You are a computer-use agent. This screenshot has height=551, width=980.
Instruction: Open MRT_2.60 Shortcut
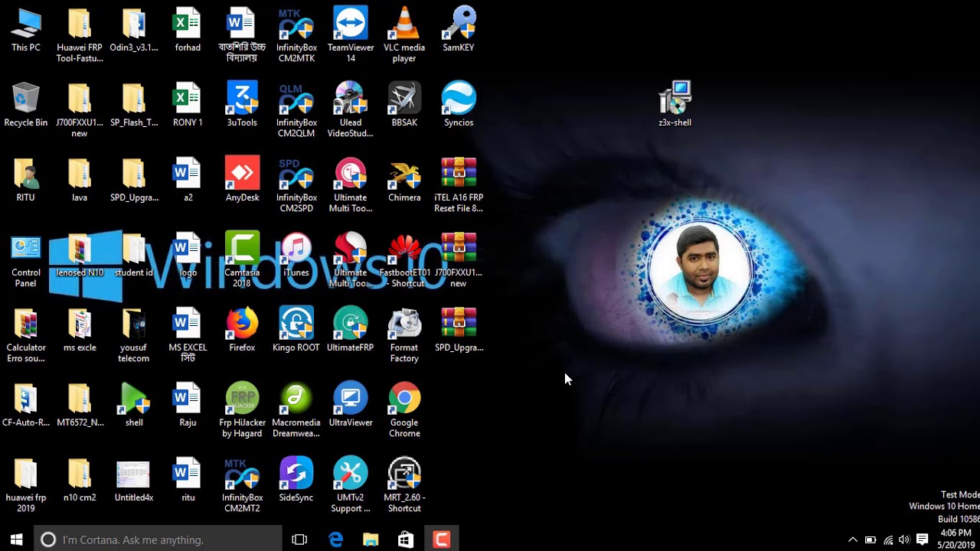click(404, 485)
